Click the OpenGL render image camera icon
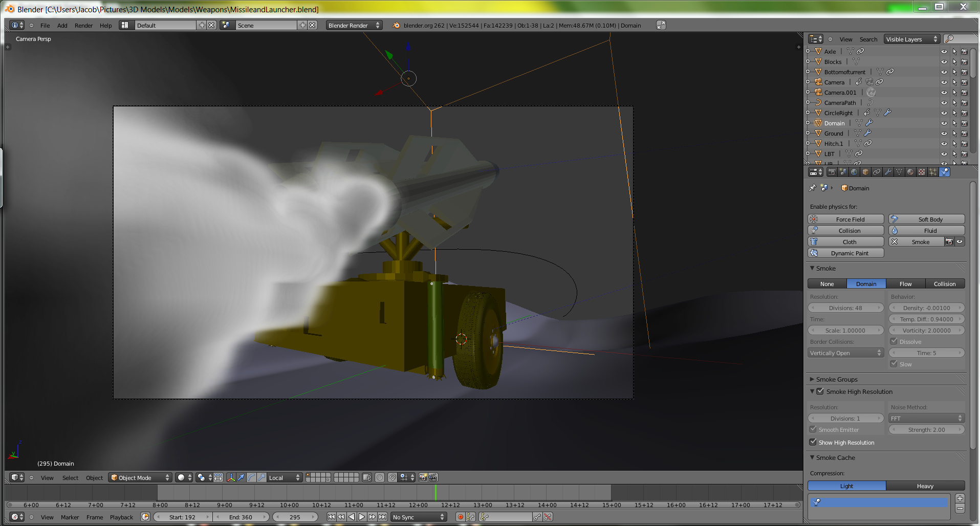Image resolution: width=980 pixels, height=526 pixels. click(x=423, y=477)
